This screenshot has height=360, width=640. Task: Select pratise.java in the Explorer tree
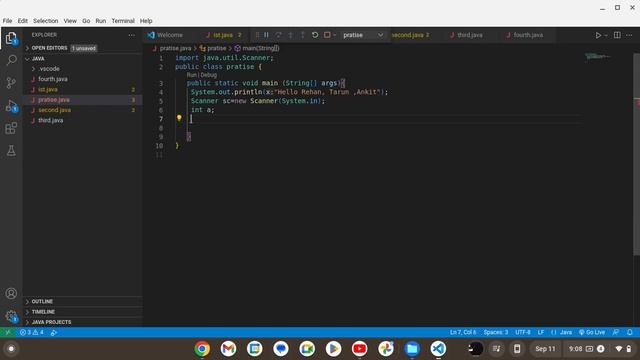[82, 100]
